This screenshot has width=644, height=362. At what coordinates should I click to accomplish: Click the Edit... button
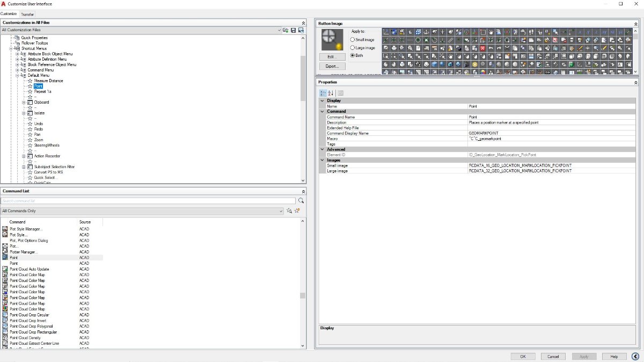(332, 57)
